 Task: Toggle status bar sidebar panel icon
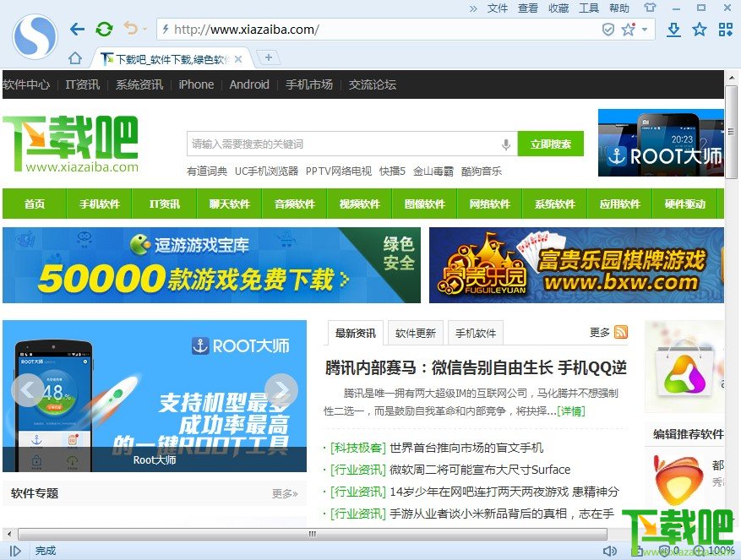click(x=15, y=551)
